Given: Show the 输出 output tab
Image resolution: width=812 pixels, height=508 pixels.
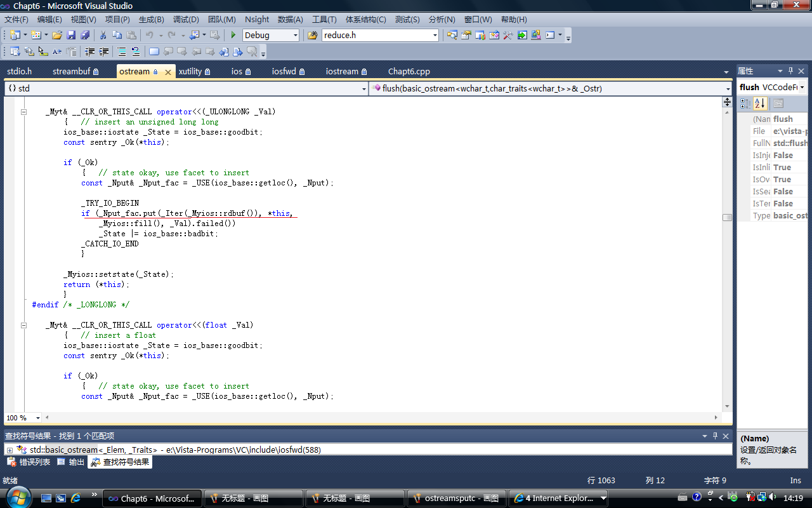Looking at the screenshot, I should tap(71, 462).
